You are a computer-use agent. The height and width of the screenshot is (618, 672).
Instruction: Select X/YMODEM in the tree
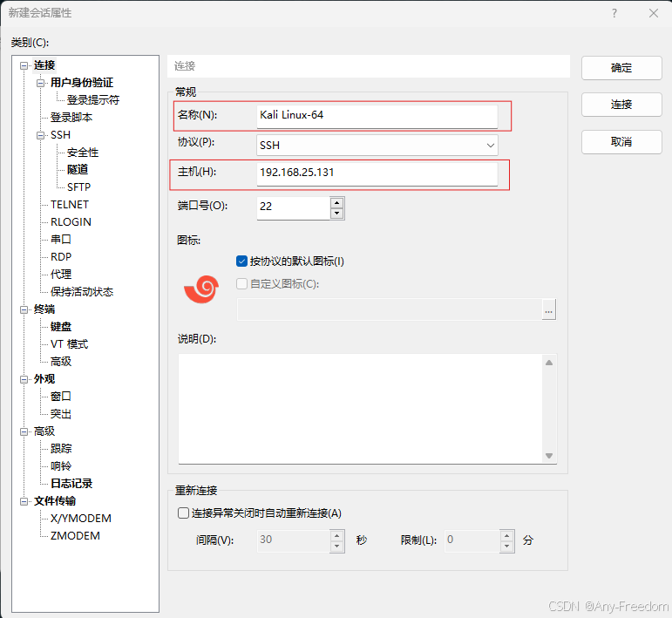click(x=81, y=519)
